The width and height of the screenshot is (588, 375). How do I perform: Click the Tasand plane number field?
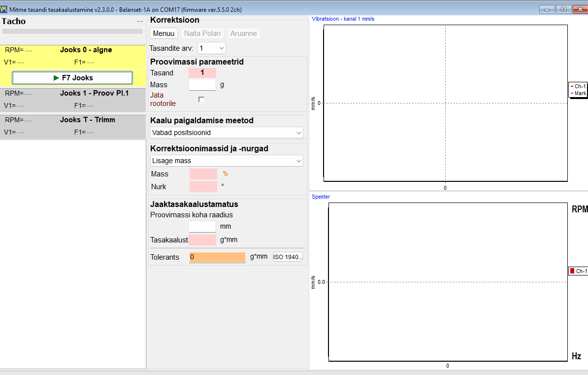202,73
